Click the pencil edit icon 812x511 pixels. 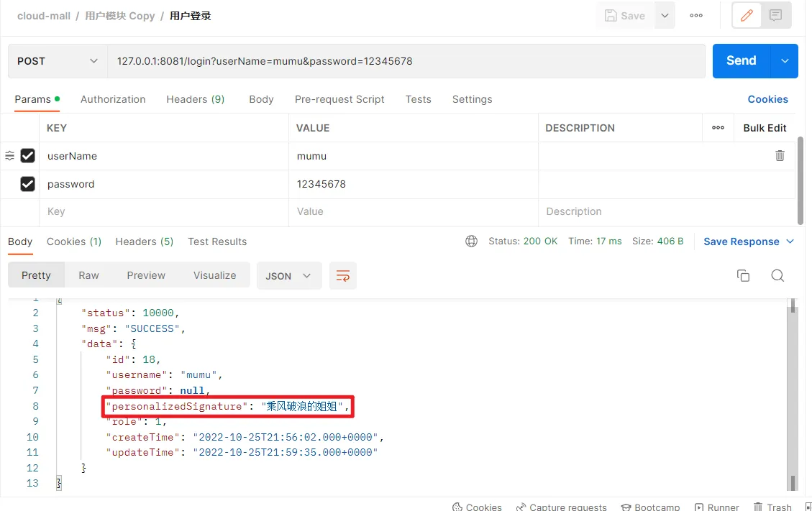click(747, 15)
